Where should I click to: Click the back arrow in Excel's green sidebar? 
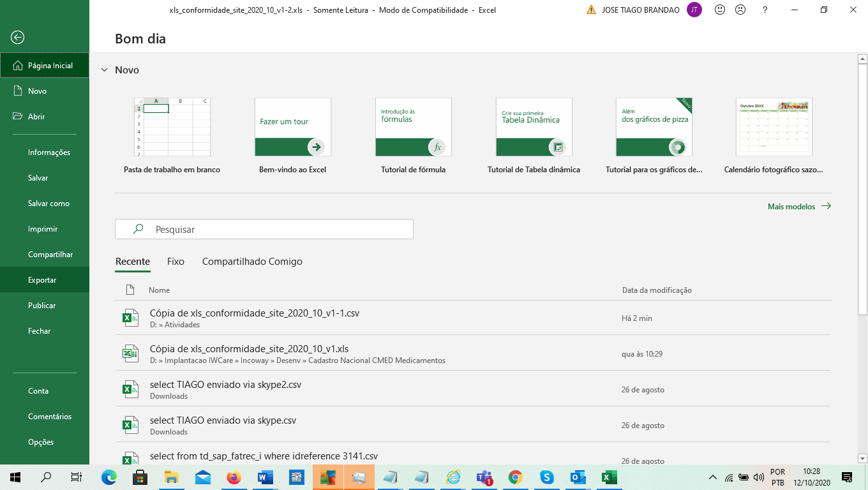[18, 38]
